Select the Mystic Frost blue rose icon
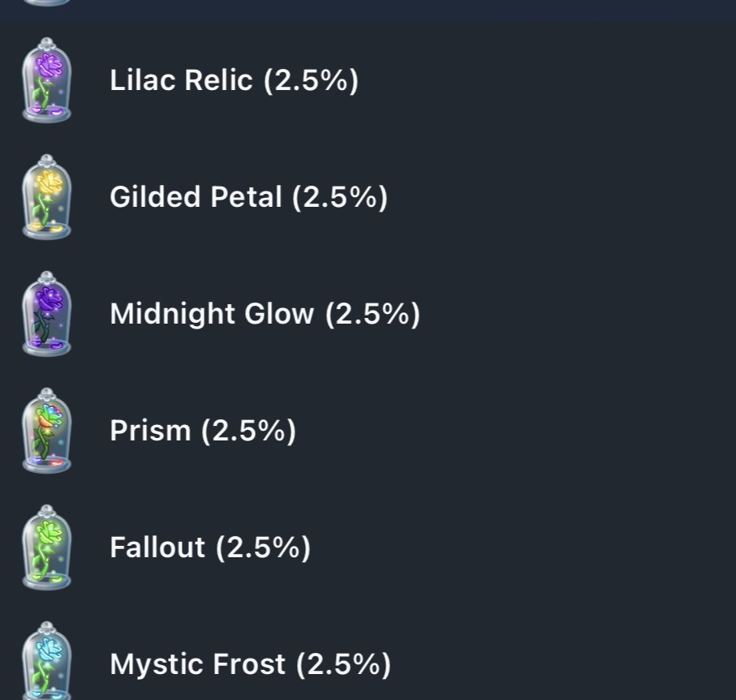Image resolution: width=736 pixels, height=700 pixels. click(46, 663)
